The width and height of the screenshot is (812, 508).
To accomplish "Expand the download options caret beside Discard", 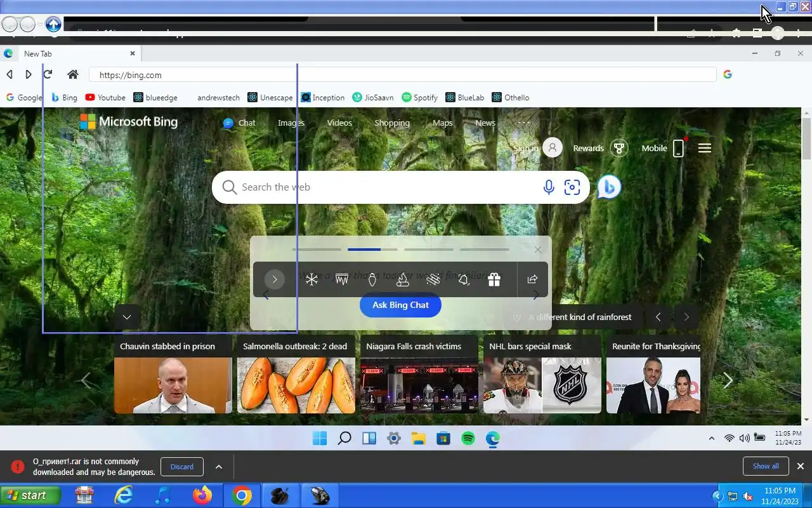I will coord(219,467).
